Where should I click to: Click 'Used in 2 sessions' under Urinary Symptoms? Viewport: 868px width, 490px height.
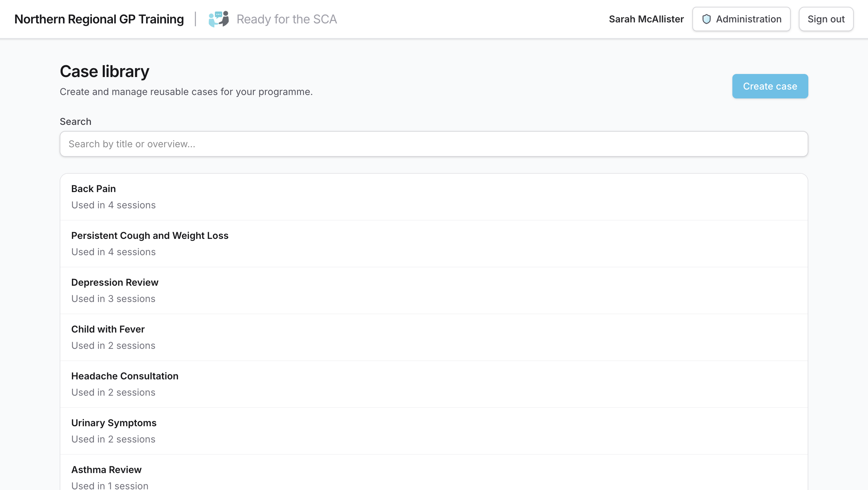click(113, 439)
